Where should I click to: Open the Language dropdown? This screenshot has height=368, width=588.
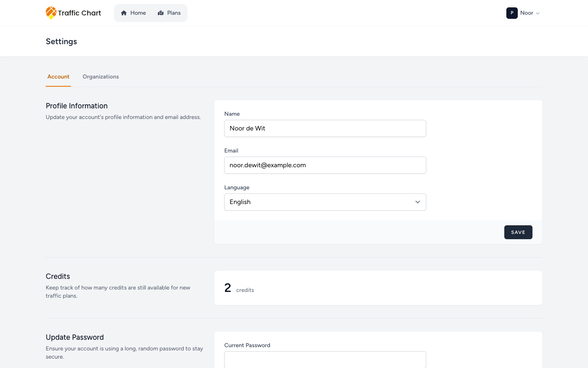click(x=325, y=202)
